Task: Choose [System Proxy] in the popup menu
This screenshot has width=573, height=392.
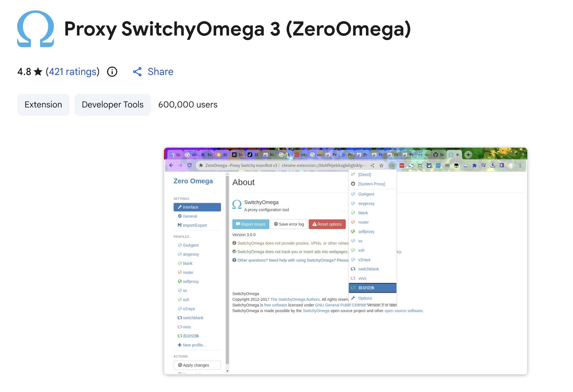Action: click(x=371, y=184)
